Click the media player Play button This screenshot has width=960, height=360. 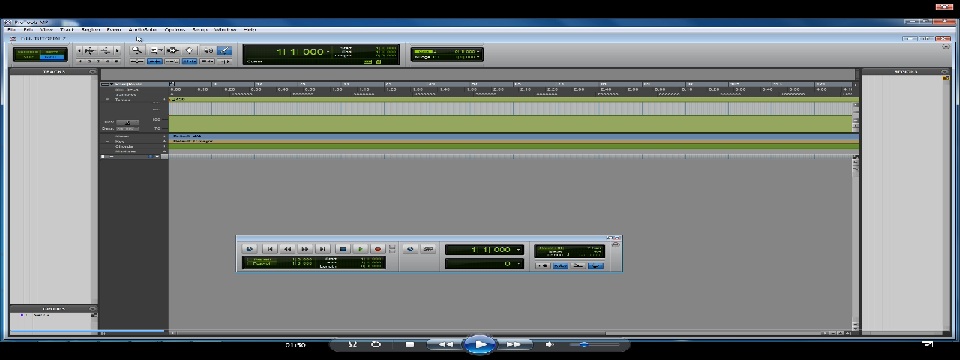pos(480,345)
